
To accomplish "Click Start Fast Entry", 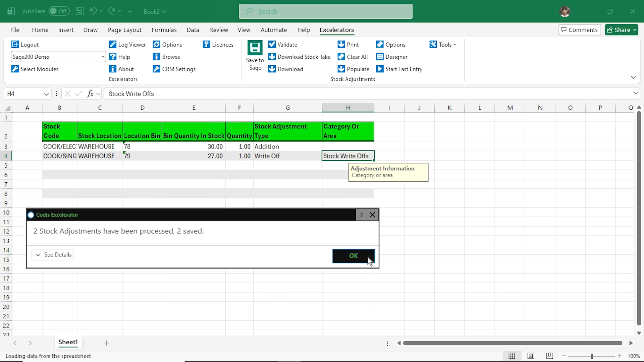I will tap(399, 69).
